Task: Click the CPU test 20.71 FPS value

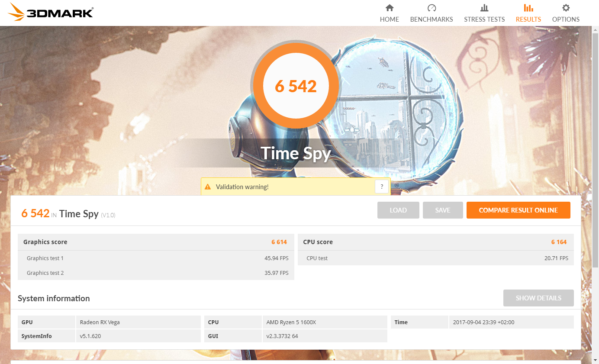Action: click(x=556, y=258)
